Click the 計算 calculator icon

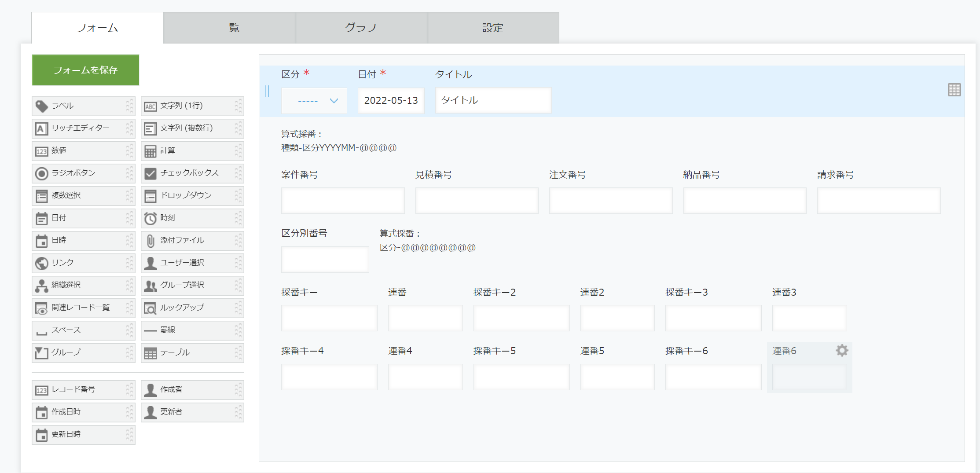pos(150,151)
